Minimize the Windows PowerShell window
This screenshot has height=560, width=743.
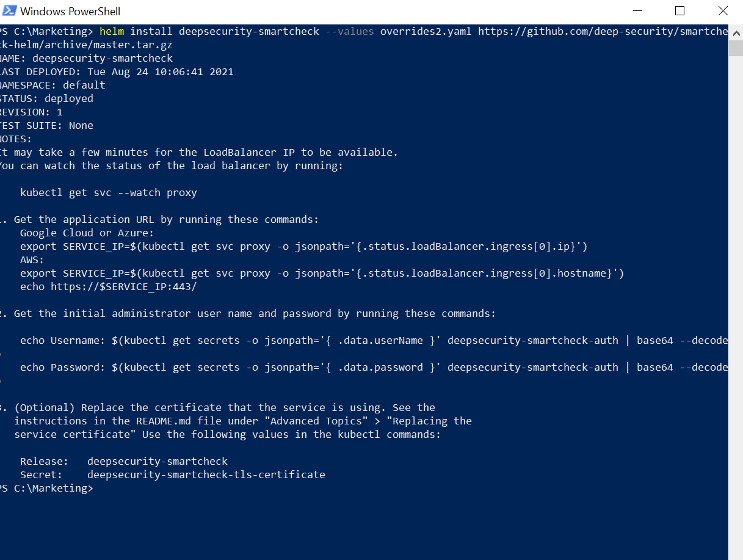[637, 11]
